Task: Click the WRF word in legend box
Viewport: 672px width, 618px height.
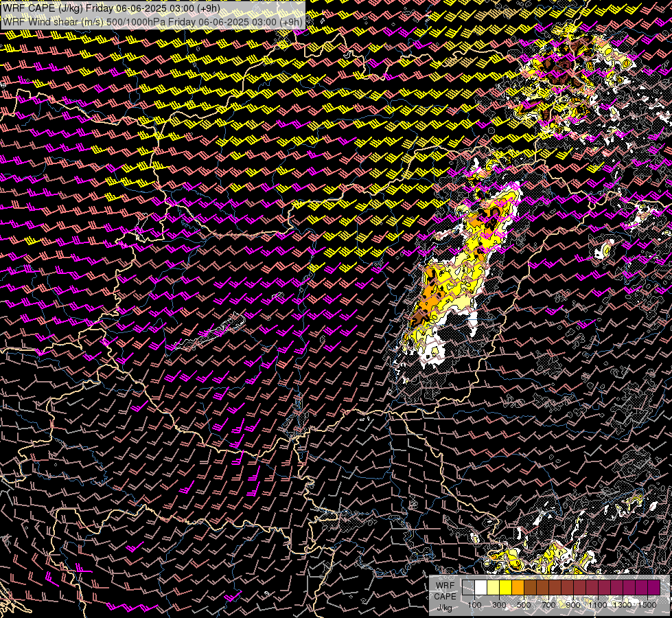Action: pyautogui.click(x=445, y=586)
